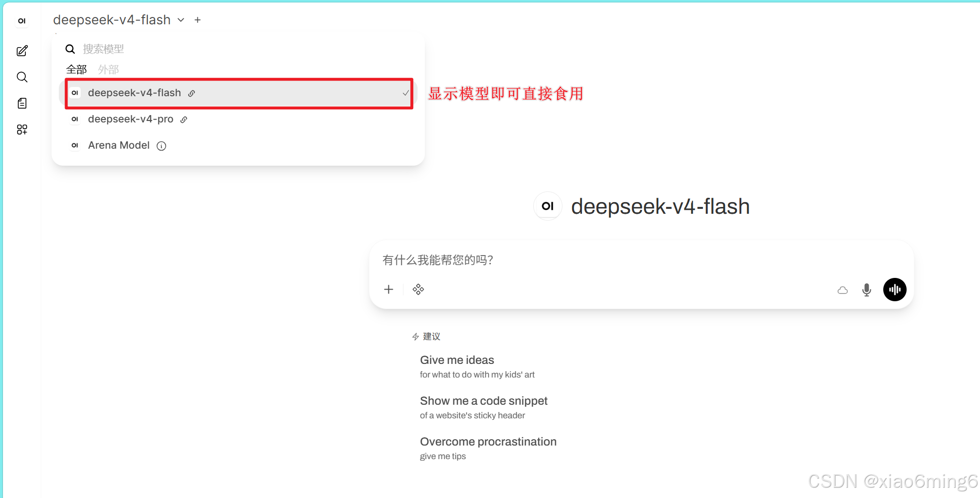Switch to the 全部 filter tab
980x498 pixels.
[76, 69]
